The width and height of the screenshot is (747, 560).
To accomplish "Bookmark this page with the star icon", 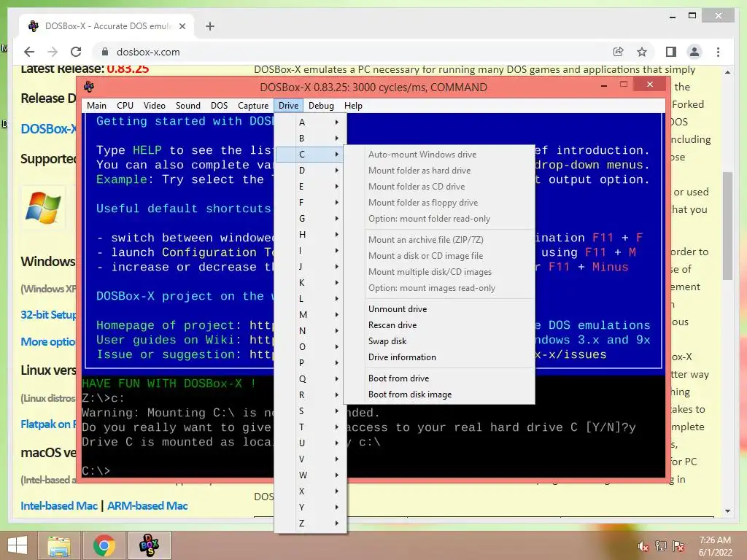I will pos(642,52).
